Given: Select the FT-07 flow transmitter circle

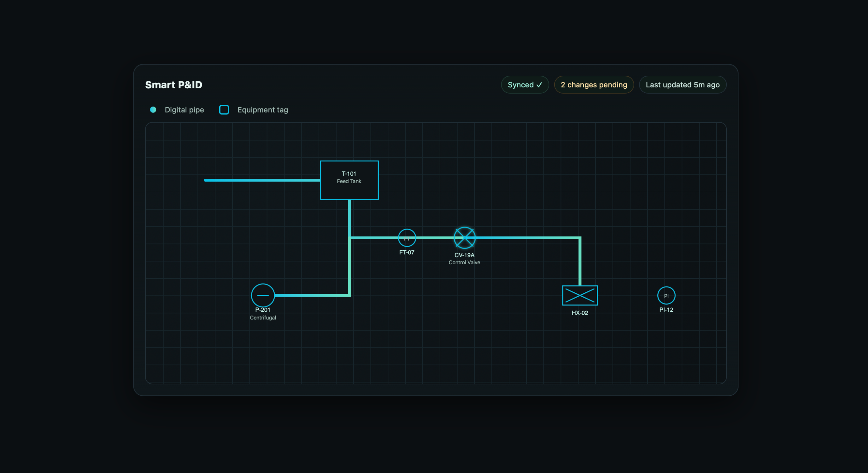Looking at the screenshot, I should [407, 238].
